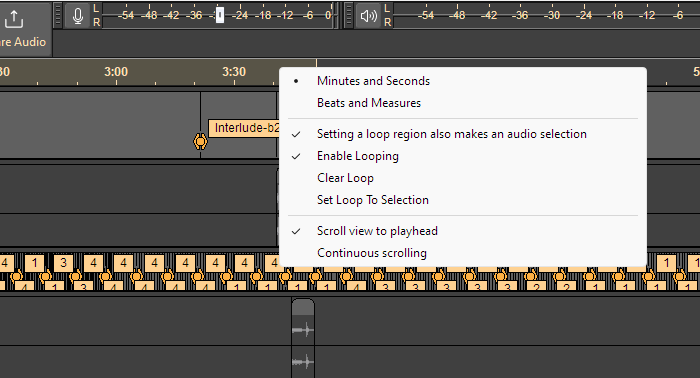Click the Share Audio button label
This screenshot has height=378, width=700.
pos(23,42)
